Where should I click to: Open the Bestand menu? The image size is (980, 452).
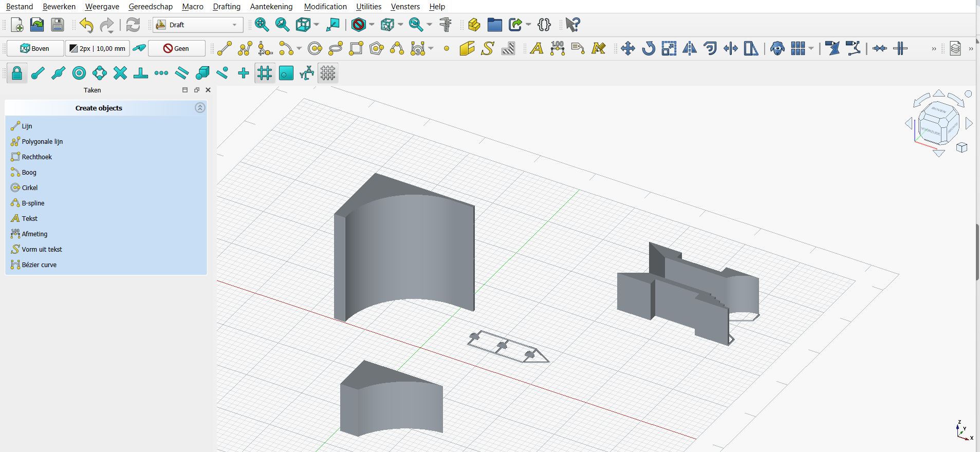click(20, 7)
